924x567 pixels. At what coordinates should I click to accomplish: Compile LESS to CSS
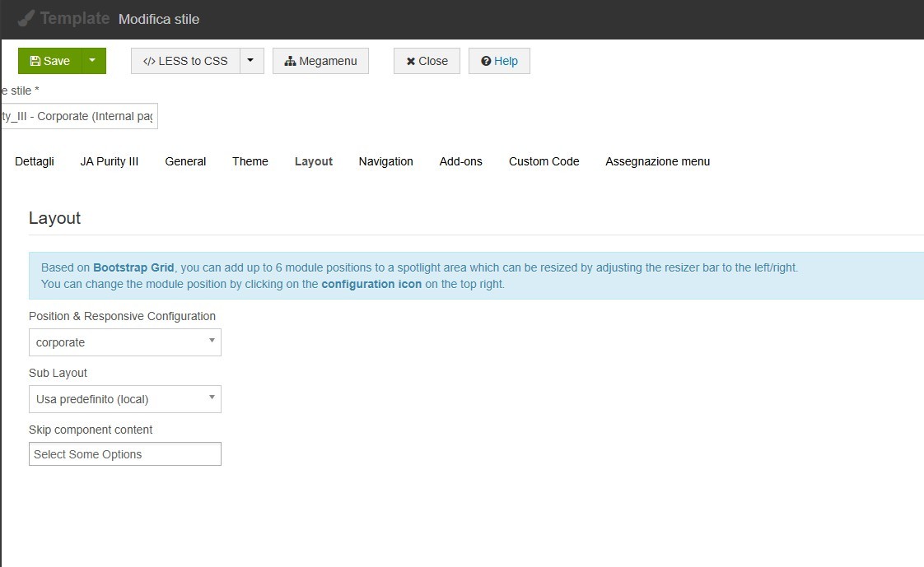click(185, 61)
